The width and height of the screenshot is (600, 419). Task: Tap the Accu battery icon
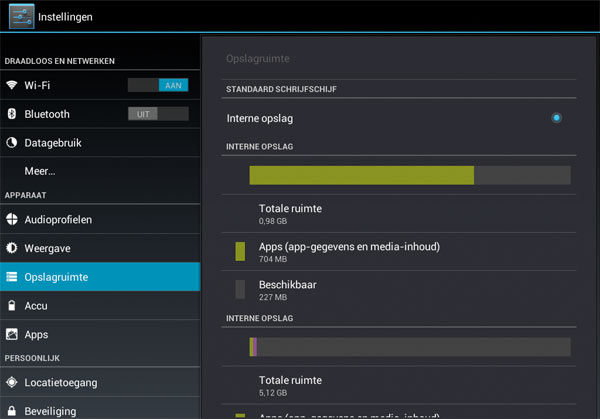click(x=12, y=306)
